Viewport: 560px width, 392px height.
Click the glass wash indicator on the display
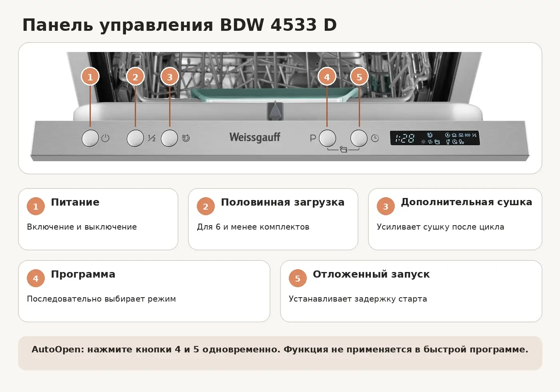click(x=448, y=142)
